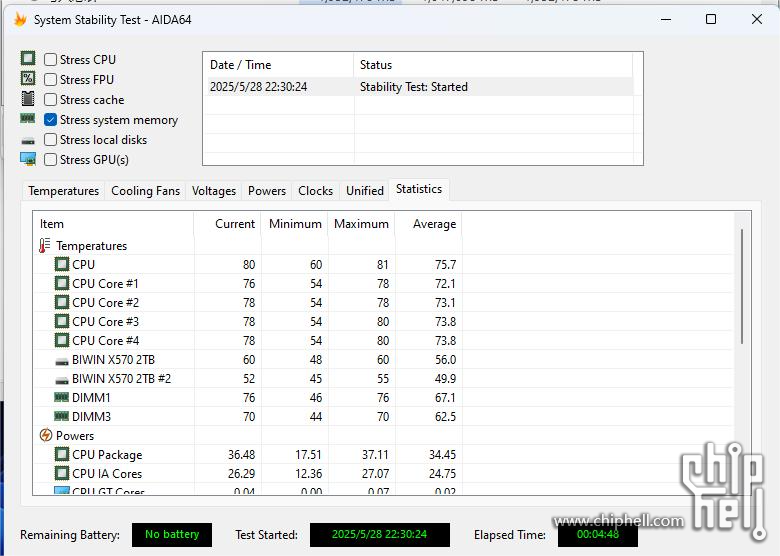Click the Maximum column header
This screenshot has width=780, height=556.
click(x=362, y=224)
